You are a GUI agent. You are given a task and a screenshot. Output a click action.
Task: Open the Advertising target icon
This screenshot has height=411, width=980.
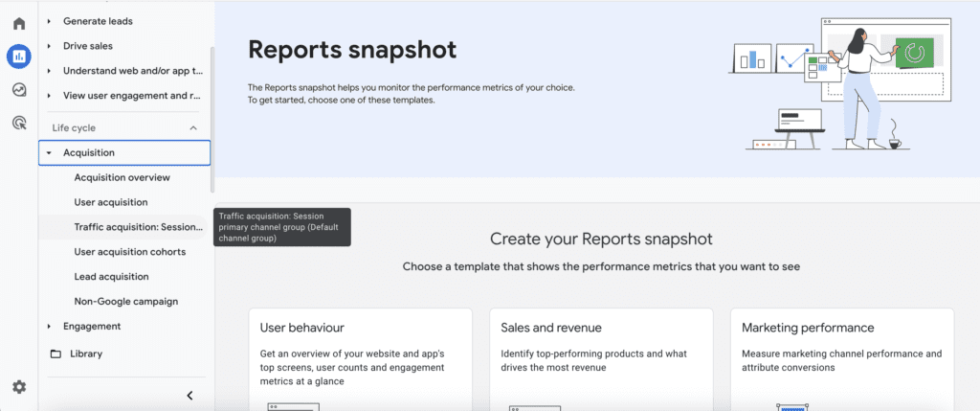(x=18, y=122)
